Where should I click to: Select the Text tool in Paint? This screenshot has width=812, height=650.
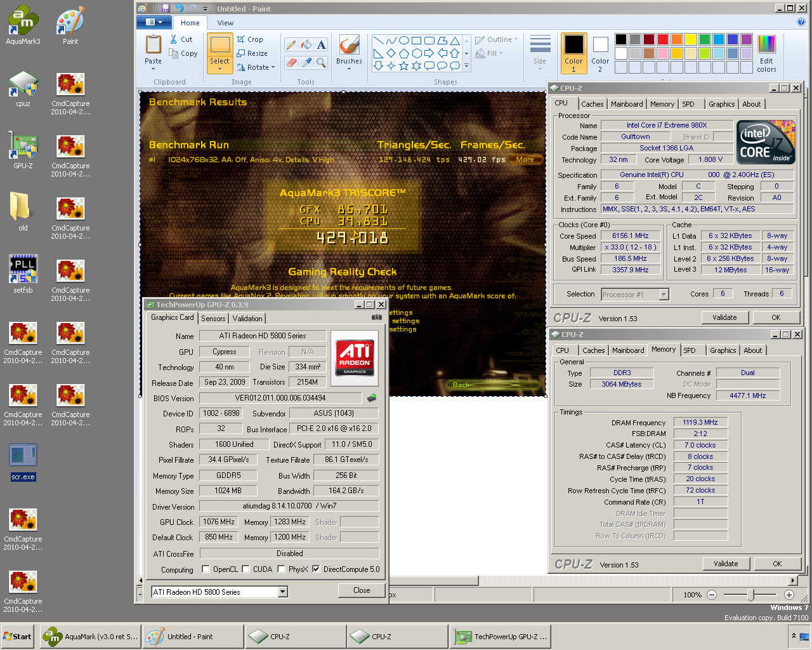click(321, 44)
